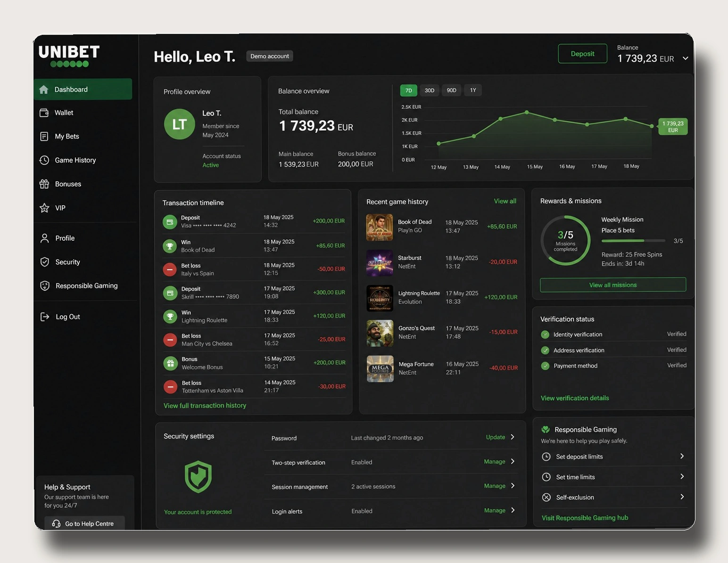Click the Book of Dead game thumbnail
The image size is (728, 563).
click(x=380, y=228)
